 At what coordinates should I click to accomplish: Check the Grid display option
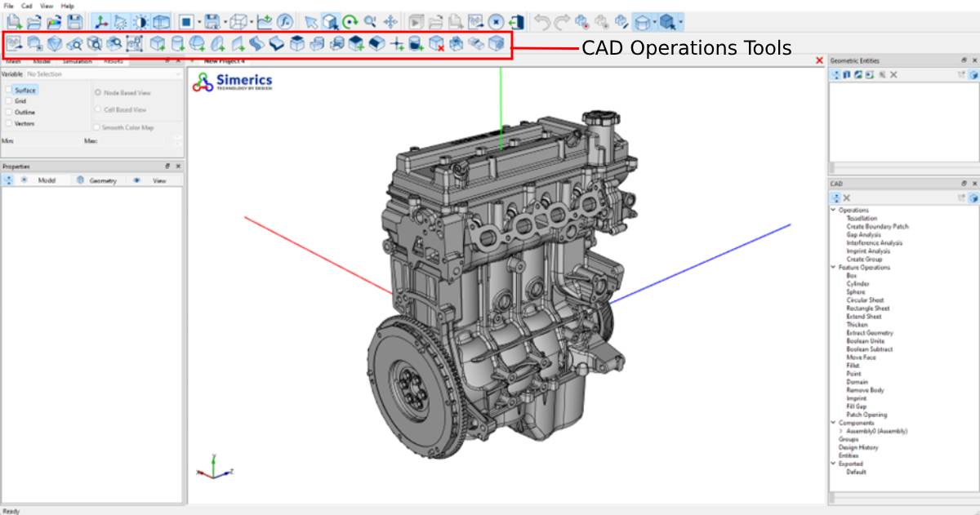click(x=9, y=101)
